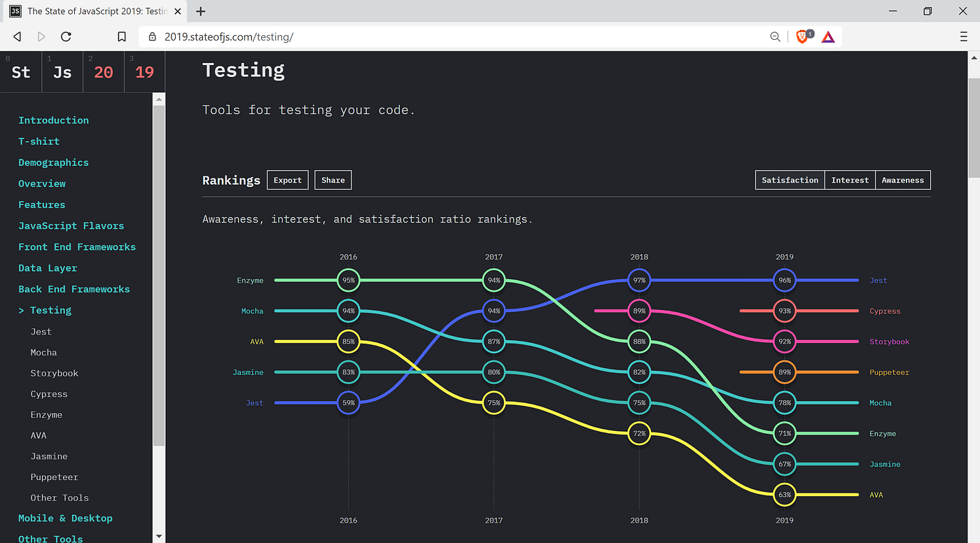Open a new browser tab
980x543 pixels.
(201, 11)
